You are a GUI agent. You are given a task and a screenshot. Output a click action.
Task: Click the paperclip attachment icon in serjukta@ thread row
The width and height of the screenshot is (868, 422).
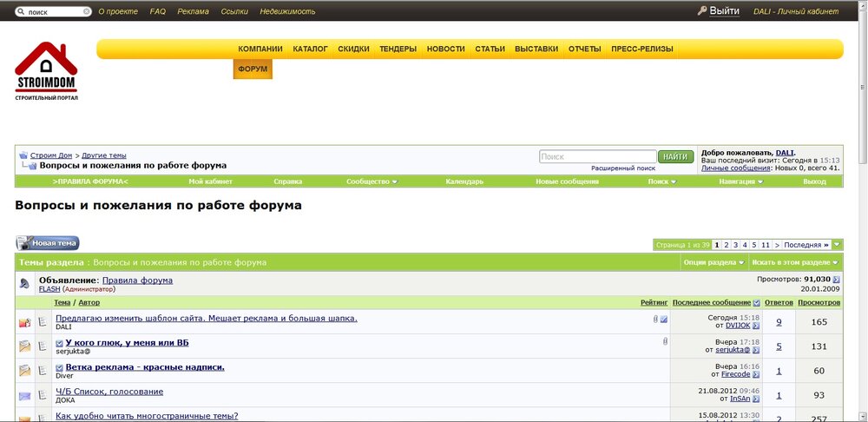click(664, 342)
